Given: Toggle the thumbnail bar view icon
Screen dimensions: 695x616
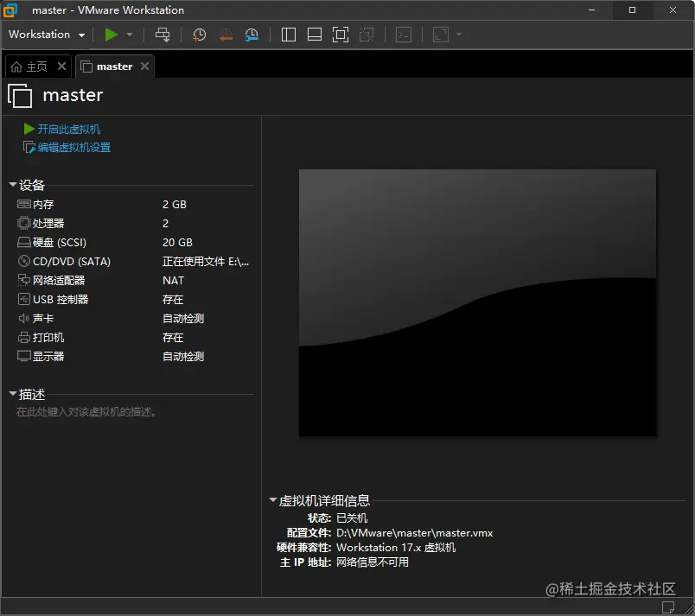Looking at the screenshot, I should (x=315, y=35).
